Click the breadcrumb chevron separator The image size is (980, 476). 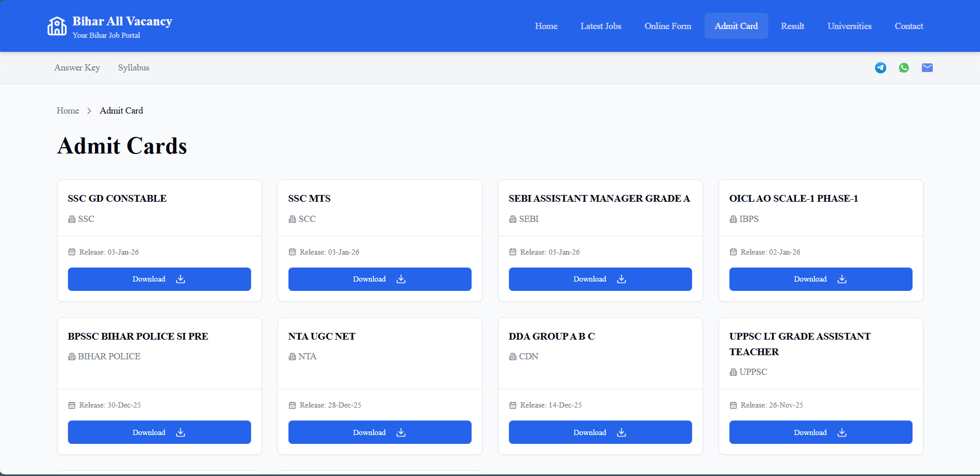[89, 111]
